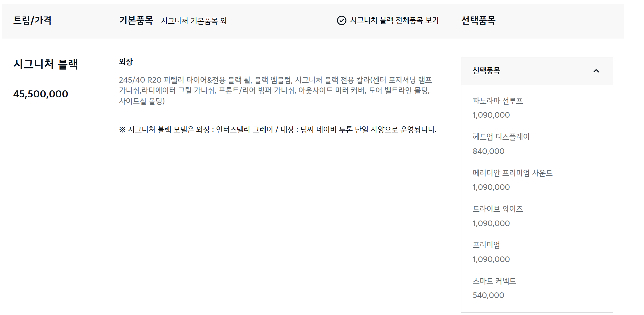The image size is (644, 315).
Task: Open 시그니처 블랙 전체품목 보기
Action: (394, 21)
